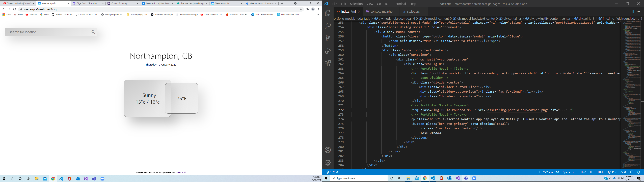644x182 pixels.
Task: Open the Run and Debug view
Action: click(328, 51)
